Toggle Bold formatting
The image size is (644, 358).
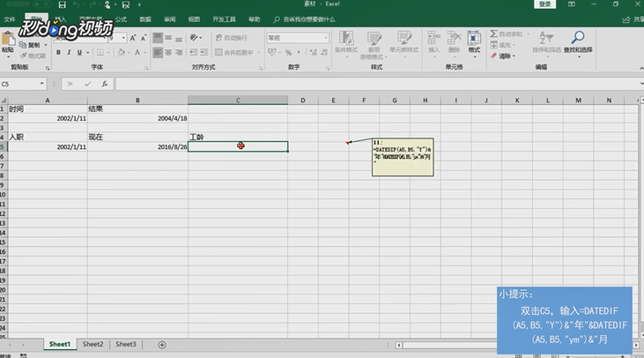58,52
